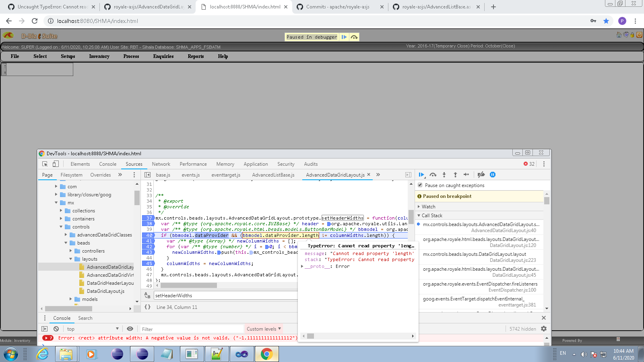Create live expression eye icon
Image resolution: width=644 pixels, height=362 pixels.
130,329
